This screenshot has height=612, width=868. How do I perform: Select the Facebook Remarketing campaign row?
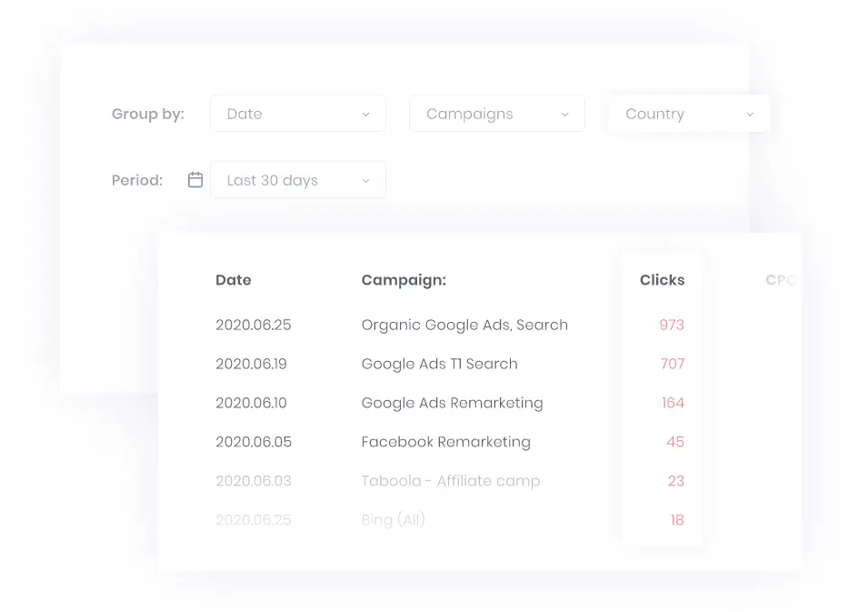coord(445,442)
